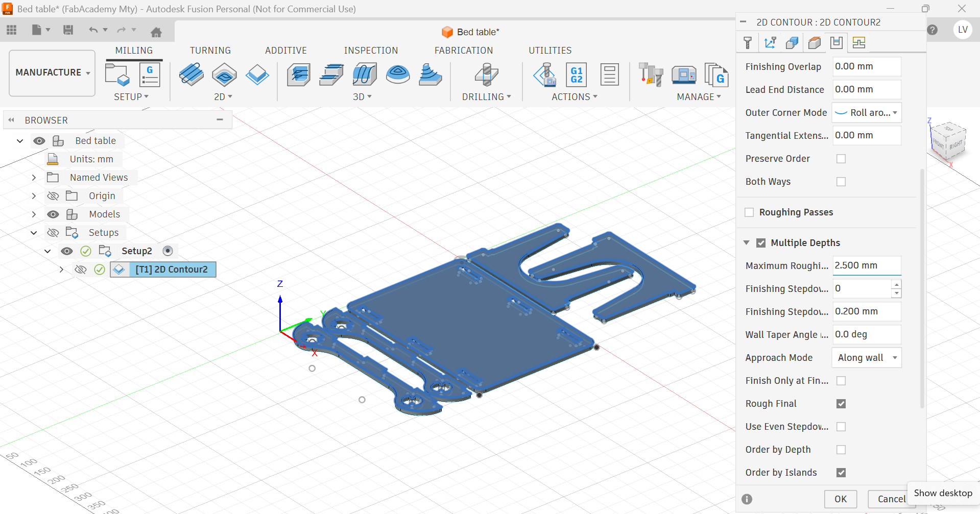Select the dome-shaped 3D toolpath icon
980x514 pixels.
[x=398, y=75]
